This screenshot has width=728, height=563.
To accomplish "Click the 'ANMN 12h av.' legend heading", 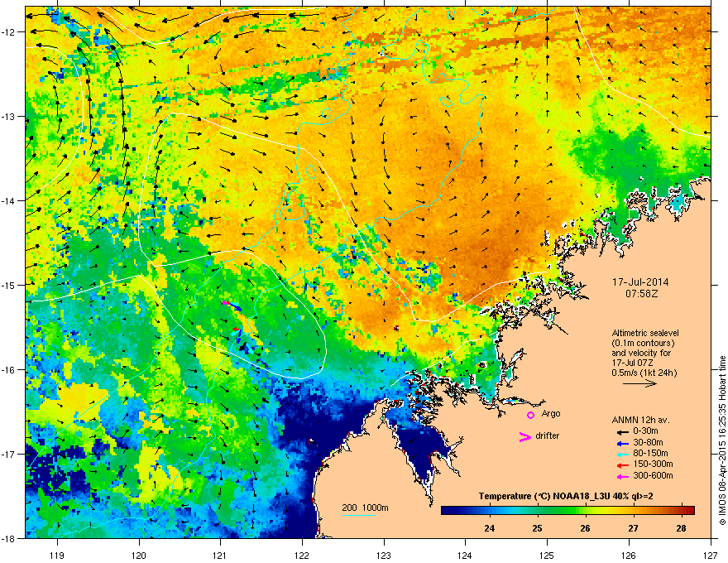I will pyautogui.click(x=640, y=420).
